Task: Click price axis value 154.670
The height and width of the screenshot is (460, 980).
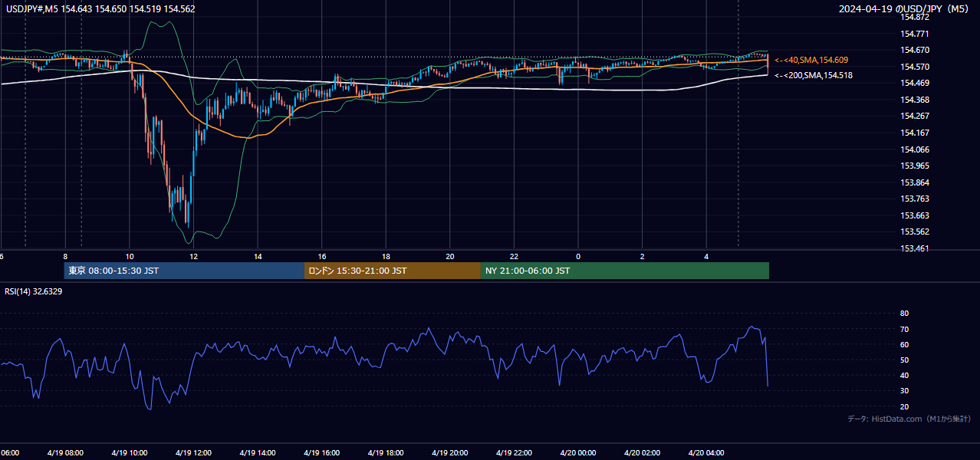Action: (x=916, y=50)
